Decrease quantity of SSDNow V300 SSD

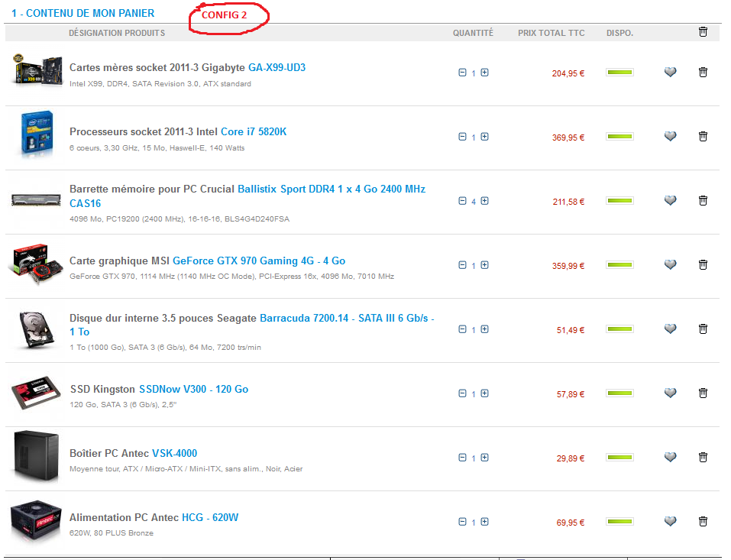(x=462, y=393)
